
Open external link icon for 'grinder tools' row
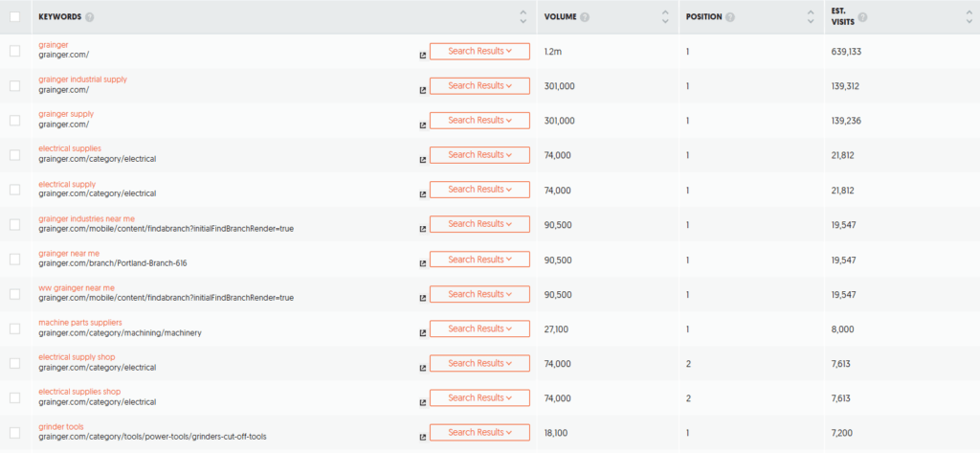click(422, 437)
